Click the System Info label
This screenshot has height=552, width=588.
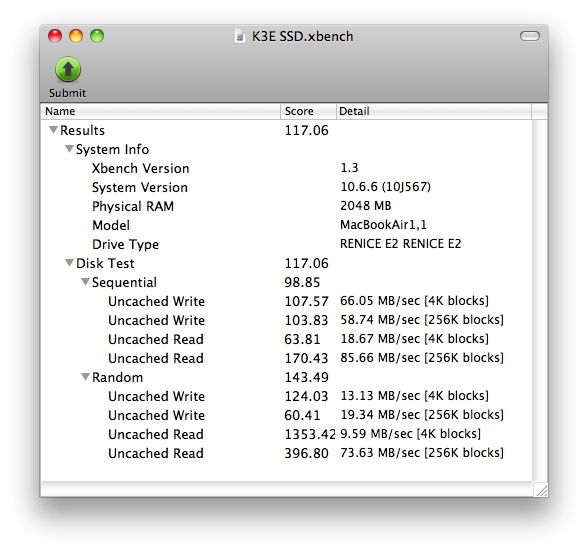(x=112, y=149)
